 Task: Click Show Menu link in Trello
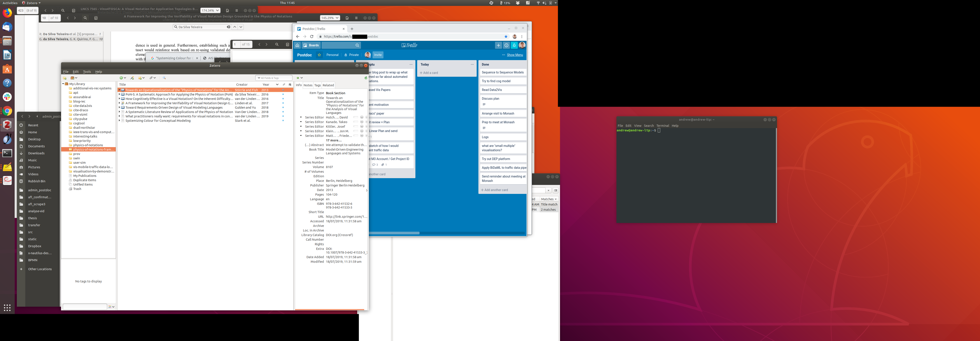coord(515,55)
